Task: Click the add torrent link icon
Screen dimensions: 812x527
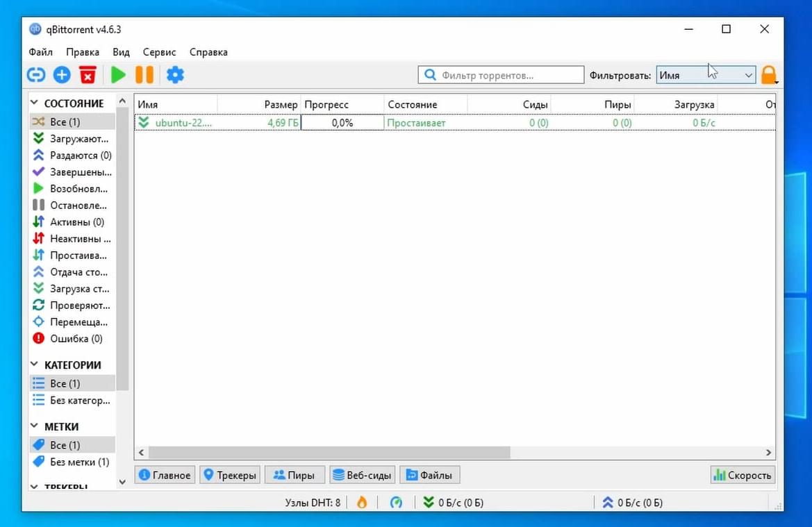Action: point(36,75)
